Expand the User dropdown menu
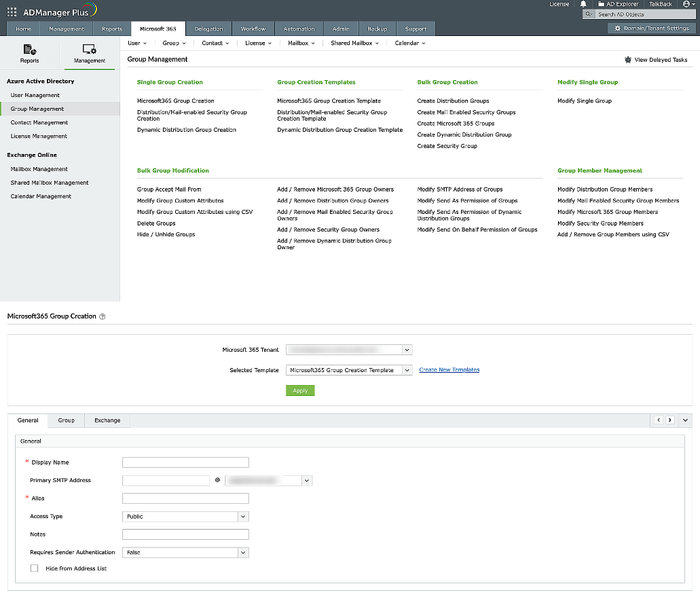This screenshot has height=603, width=700. tap(137, 43)
